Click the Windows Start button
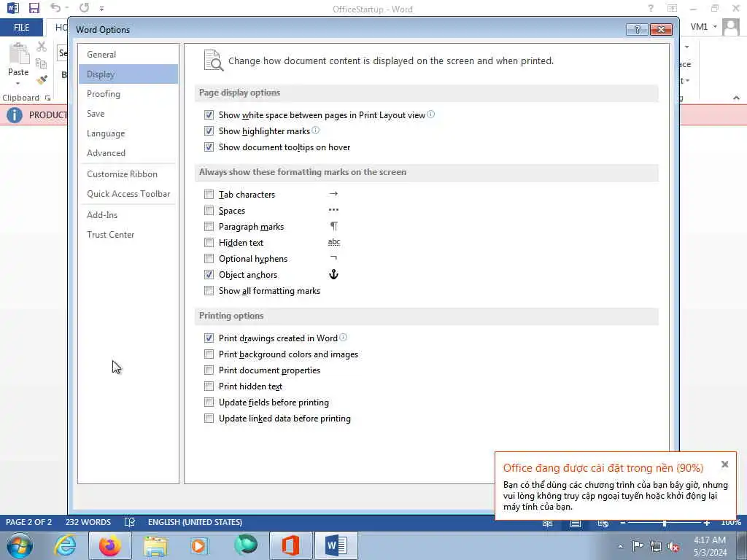The height and width of the screenshot is (560, 747). click(20, 545)
